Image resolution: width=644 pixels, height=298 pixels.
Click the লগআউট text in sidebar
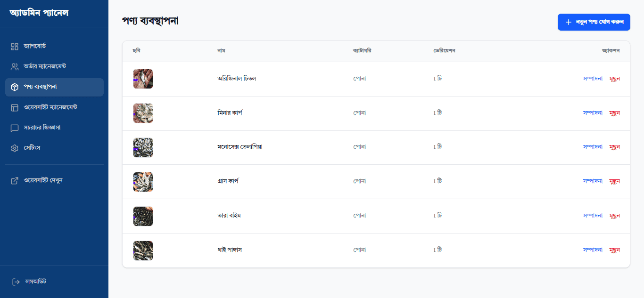click(x=36, y=282)
